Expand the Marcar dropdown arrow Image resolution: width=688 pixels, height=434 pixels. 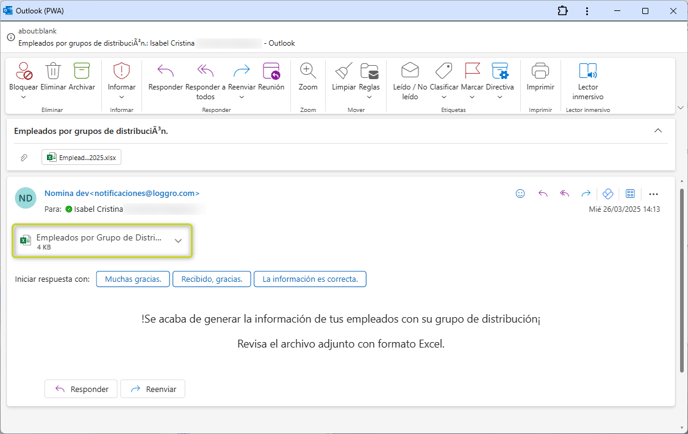[x=472, y=97]
